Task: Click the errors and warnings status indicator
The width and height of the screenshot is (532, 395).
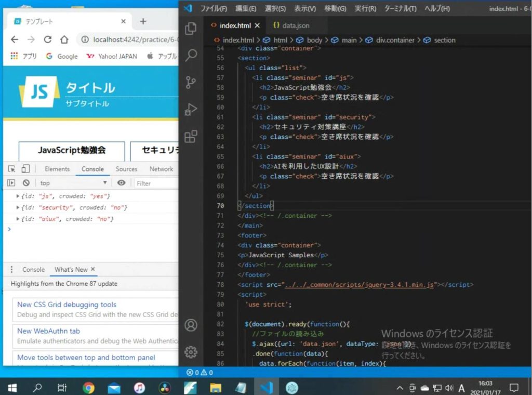Action: point(200,372)
